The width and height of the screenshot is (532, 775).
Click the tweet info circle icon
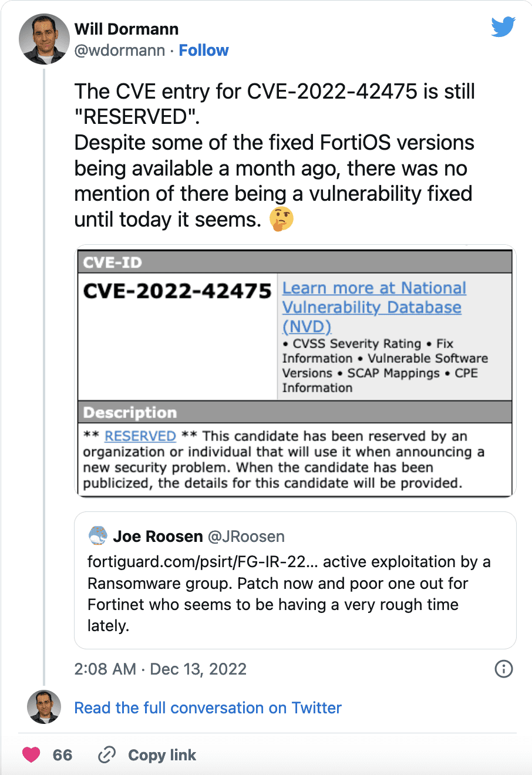(x=503, y=669)
